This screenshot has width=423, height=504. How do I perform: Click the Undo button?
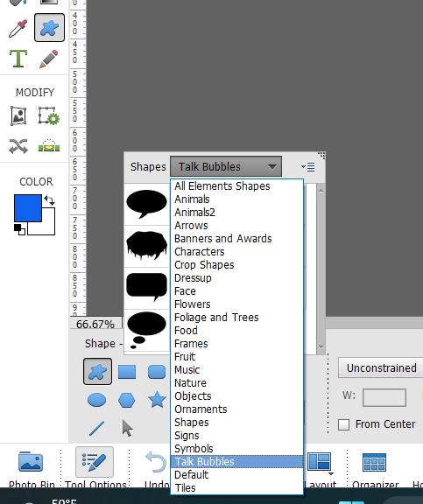(157, 467)
